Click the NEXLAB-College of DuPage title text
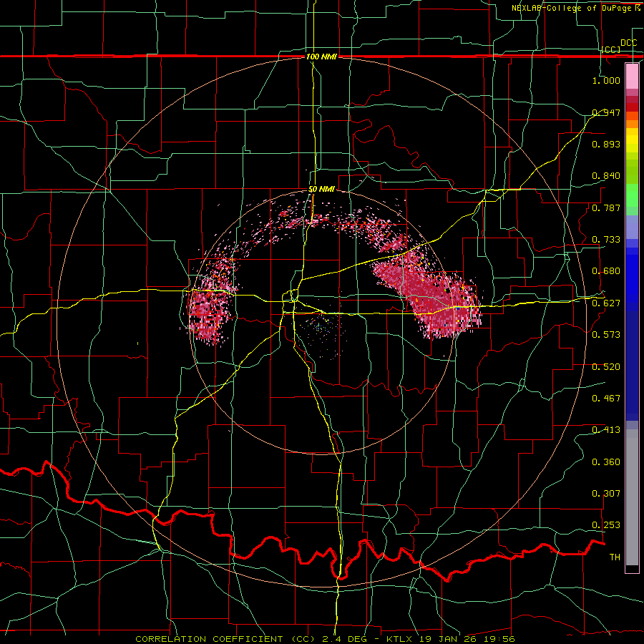 click(573, 8)
